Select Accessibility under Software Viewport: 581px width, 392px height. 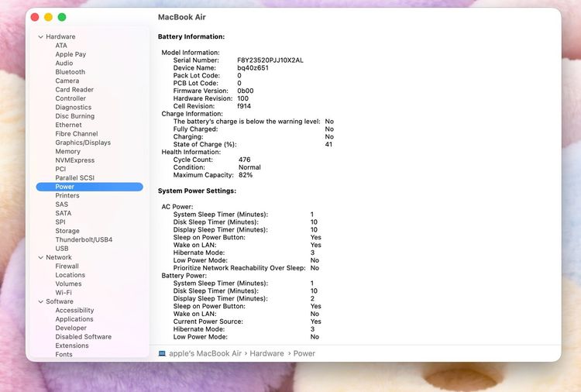74,311
